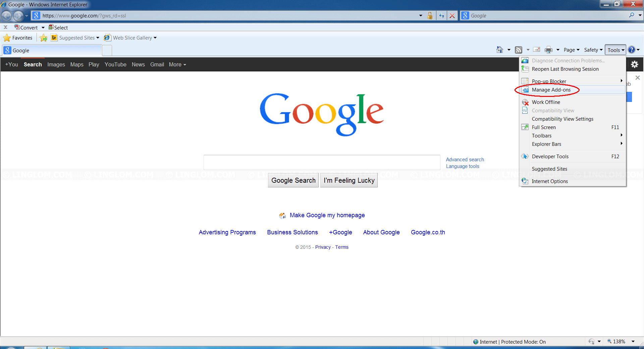This screenshot has height=349, width=644.
Task: Go to Home page icon
Action: (500, 50)
